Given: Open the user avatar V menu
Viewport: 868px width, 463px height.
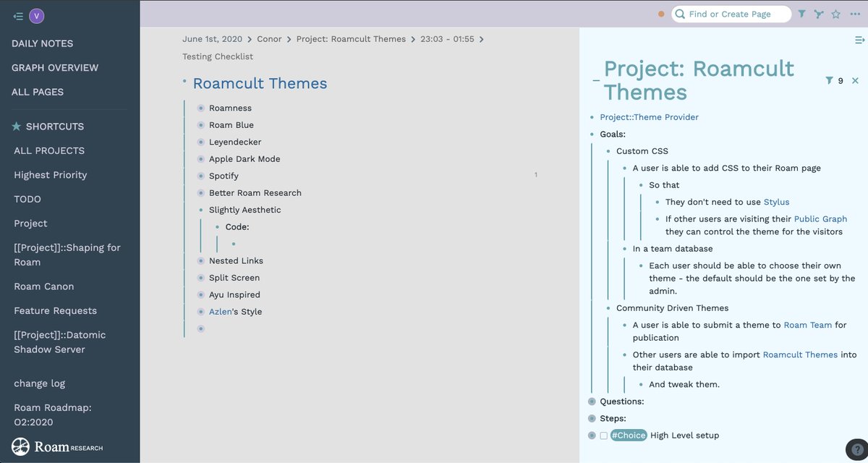Looking at the screenshot, I should pos(37,16).
